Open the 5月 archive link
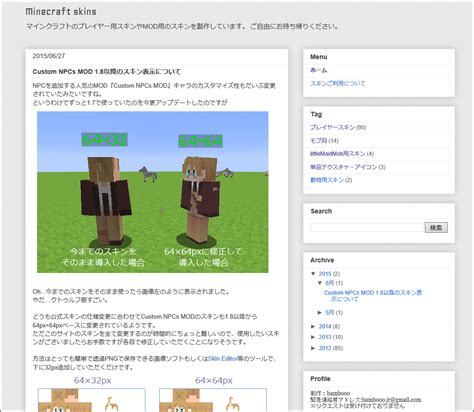Image resolution: width=474 pixels, height=412 pixels. tap(330, 313)
